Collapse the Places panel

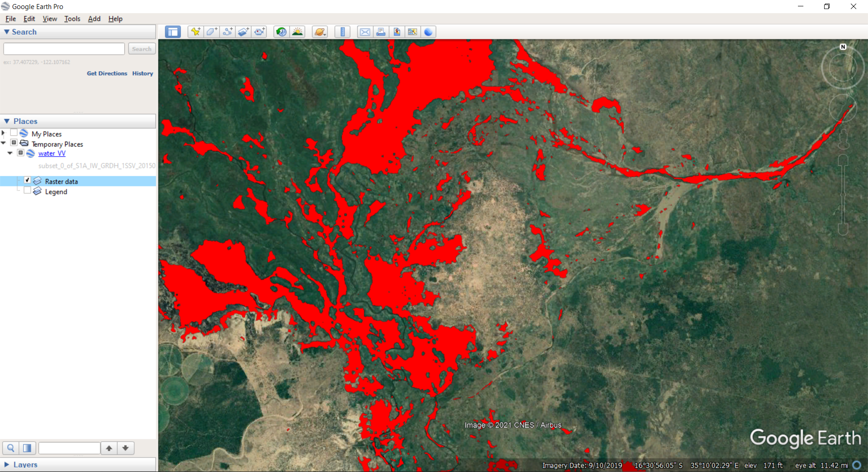click(x=7, y=121)
